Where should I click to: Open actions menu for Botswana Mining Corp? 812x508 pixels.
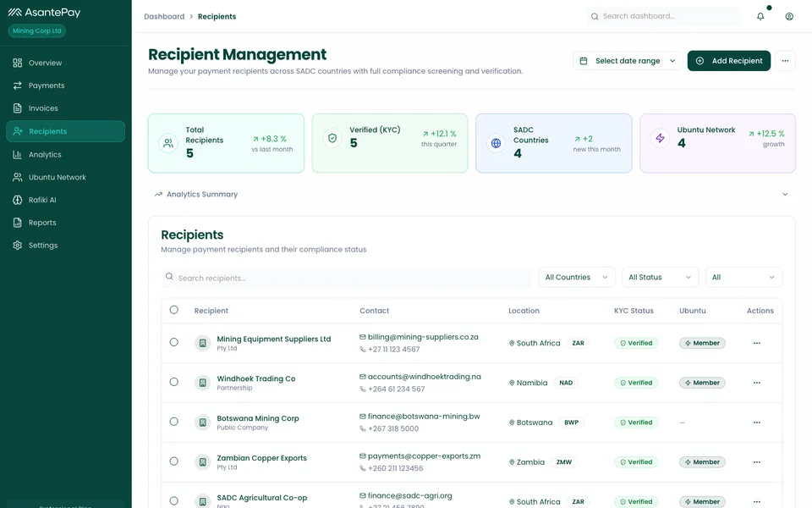coord(757,422)
